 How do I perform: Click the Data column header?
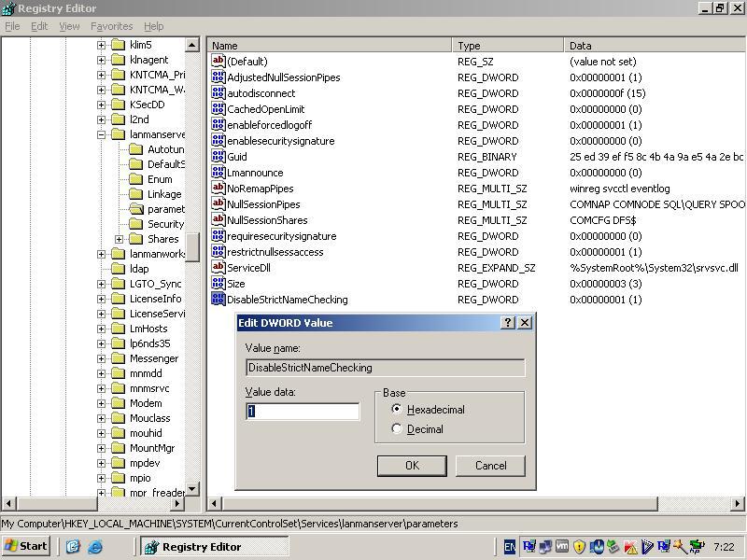tap(655, 46)
